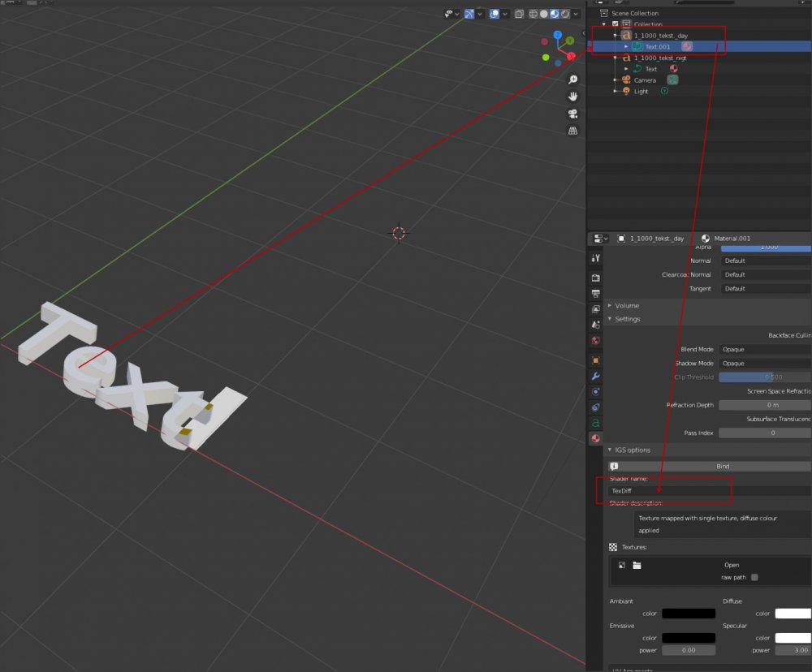Collapse the IGS options panel
The height and width of the screenshot is (672, 812).
point(632,450)
